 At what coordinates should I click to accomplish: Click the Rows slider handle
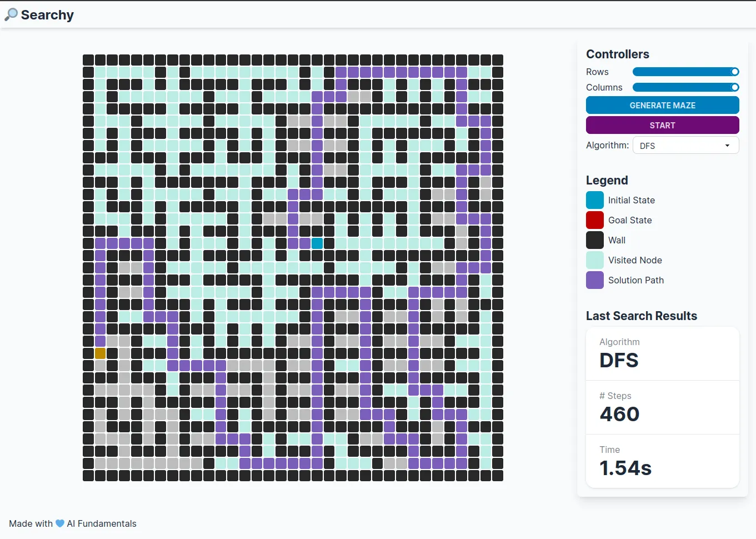[x=734, y=72]
